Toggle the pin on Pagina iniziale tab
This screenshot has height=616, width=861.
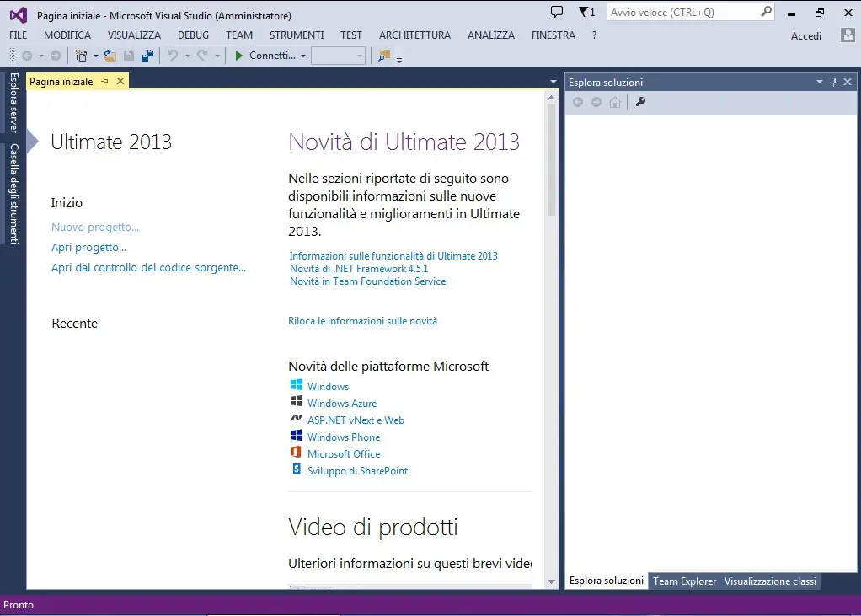coord(104,81)
